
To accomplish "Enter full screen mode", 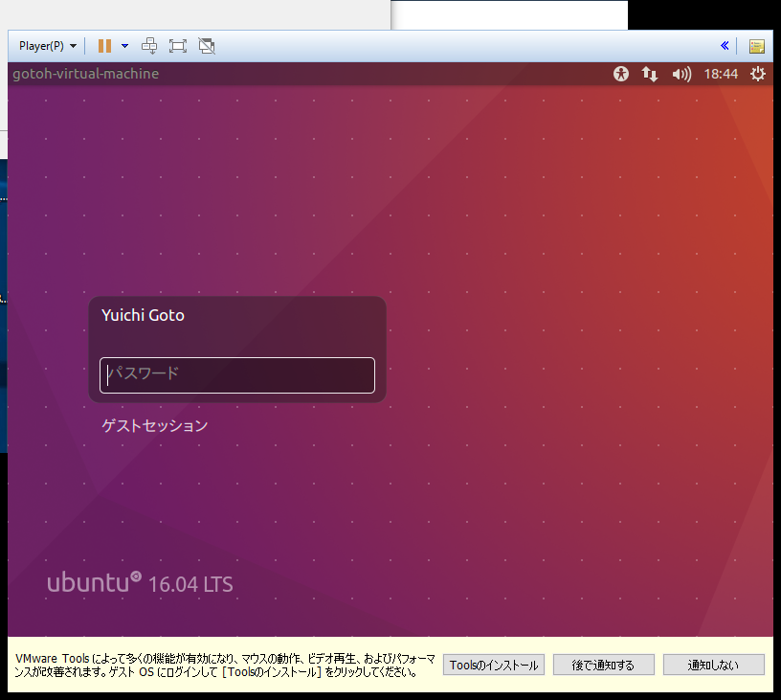I will click(x=178, y=46).
